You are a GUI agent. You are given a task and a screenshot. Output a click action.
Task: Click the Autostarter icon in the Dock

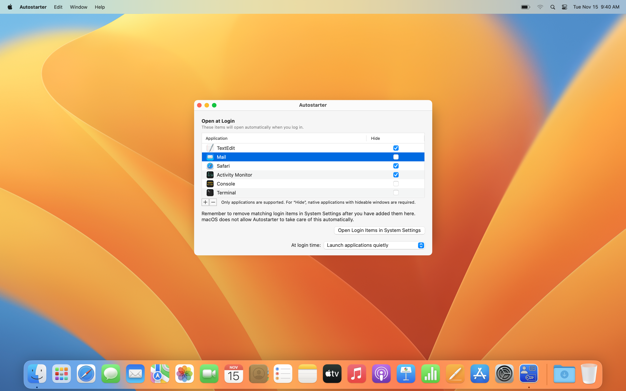pos(529,374)
